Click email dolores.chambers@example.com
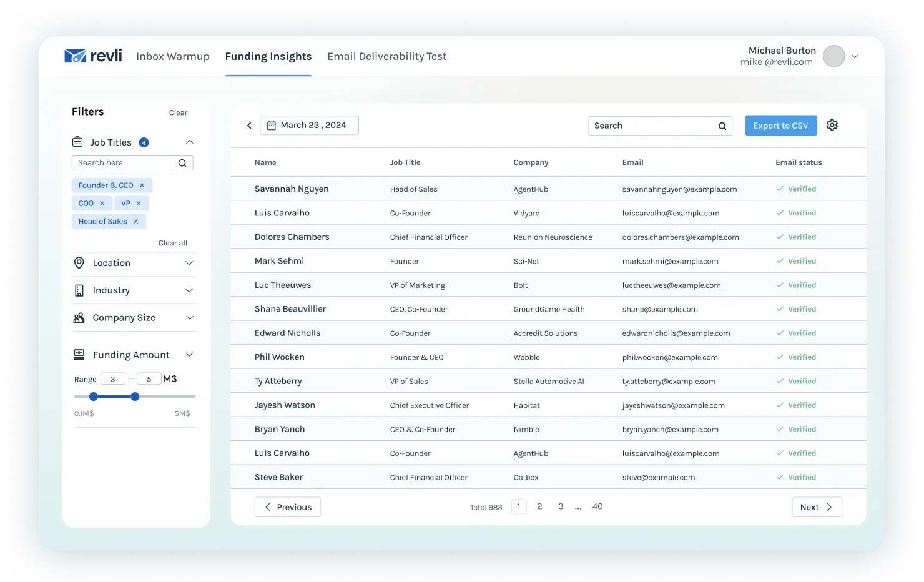The image size is (924, 582). click(x=681, y=237)
